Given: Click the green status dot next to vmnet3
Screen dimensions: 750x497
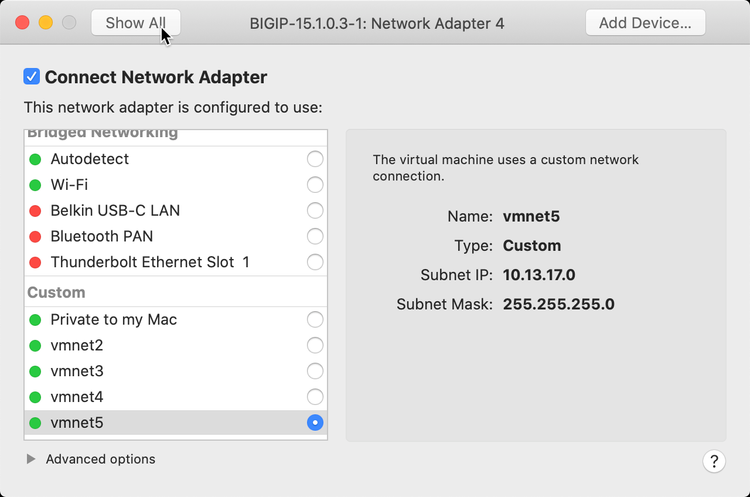Looking at the screenshot, I should click(x=35, y=371).
